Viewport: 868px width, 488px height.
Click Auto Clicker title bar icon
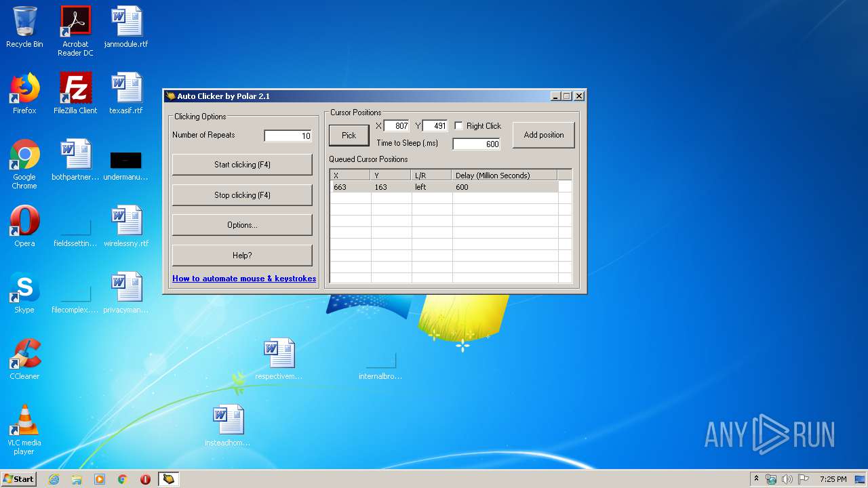pyautogui.click(x=171, y=96)
